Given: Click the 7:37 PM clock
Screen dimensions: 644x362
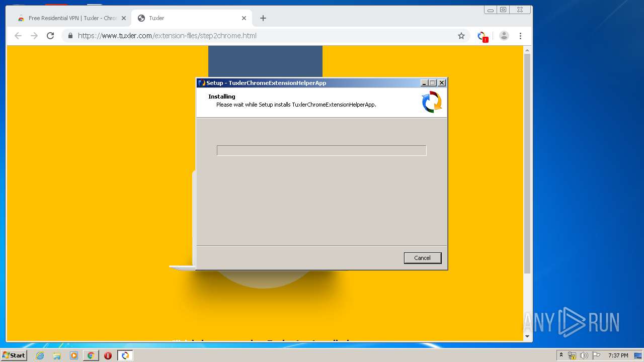Looking at the screenshot, I should [618, 355].
